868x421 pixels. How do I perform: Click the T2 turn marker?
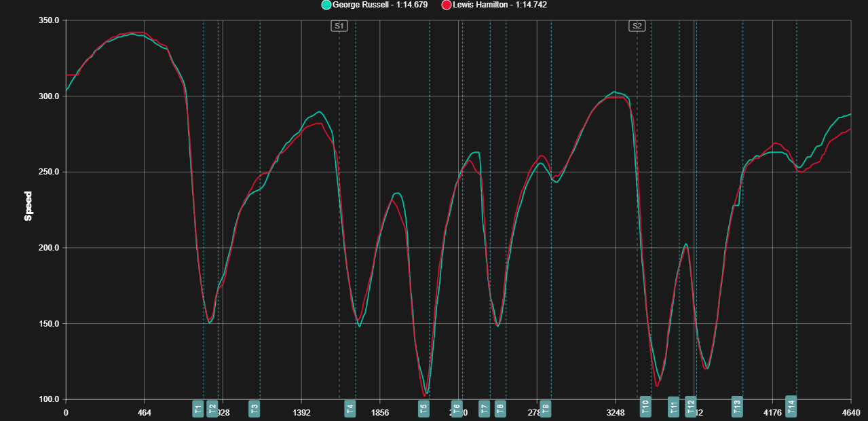coord(212,408)
